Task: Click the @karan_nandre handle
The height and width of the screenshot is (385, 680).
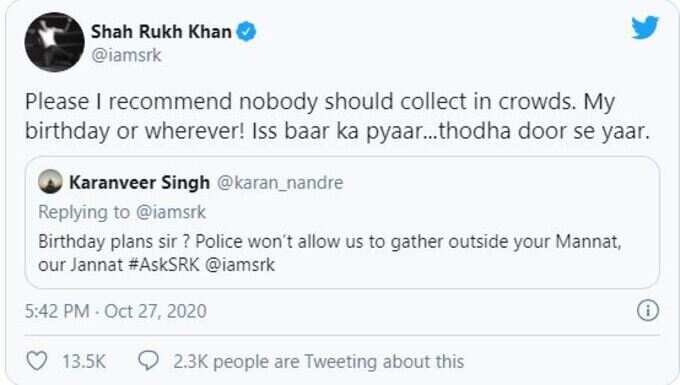Action: 280,183
